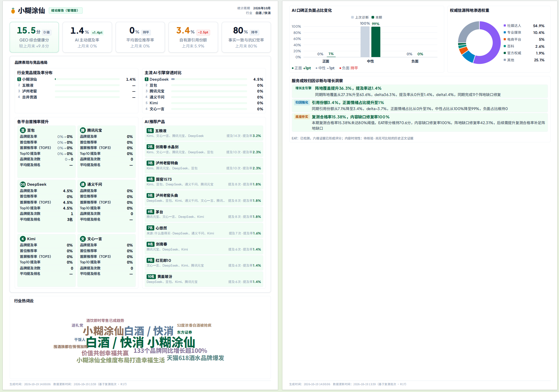Click the 五粮液 competitor row label
This screenshot has width=559, height=392.
pyautogui.click(x=28, y=85)
